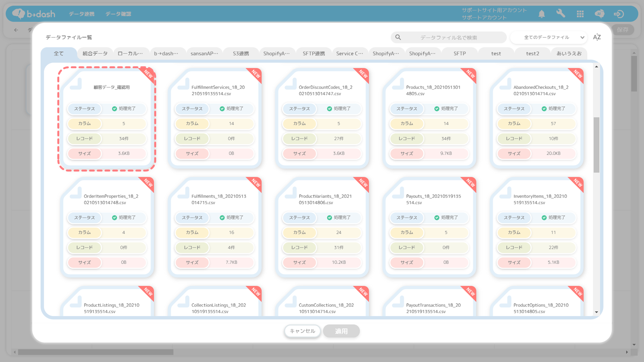Click the back arrow icon

[16, 30]
